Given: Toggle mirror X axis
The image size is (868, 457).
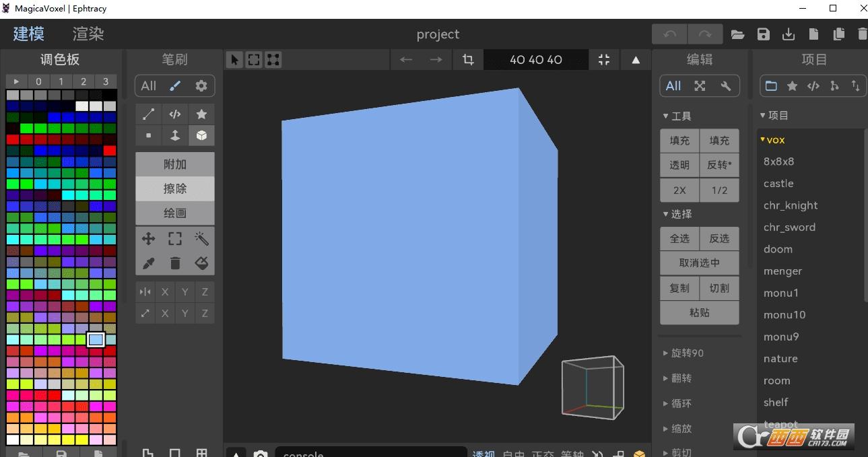Looking at the screenshot, I should (165, 292).
